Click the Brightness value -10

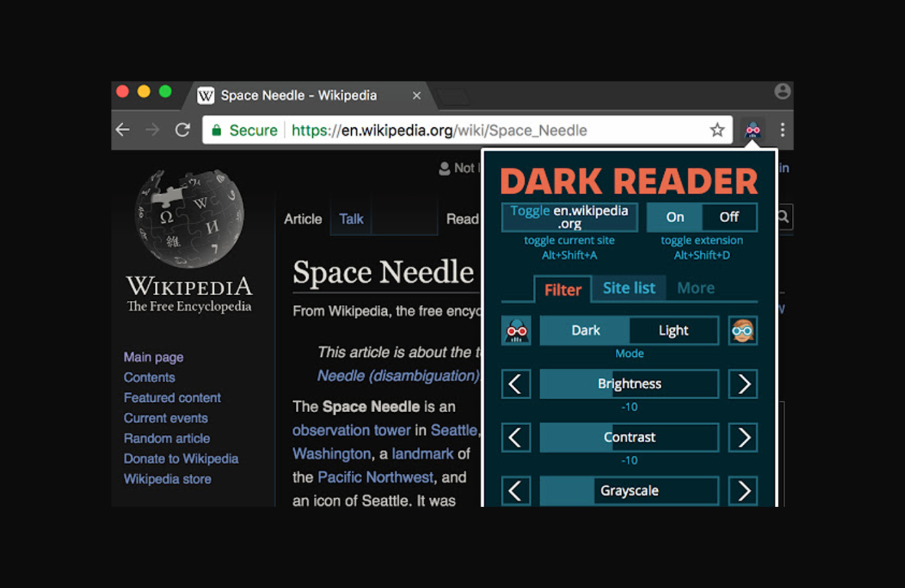(630, 407)
